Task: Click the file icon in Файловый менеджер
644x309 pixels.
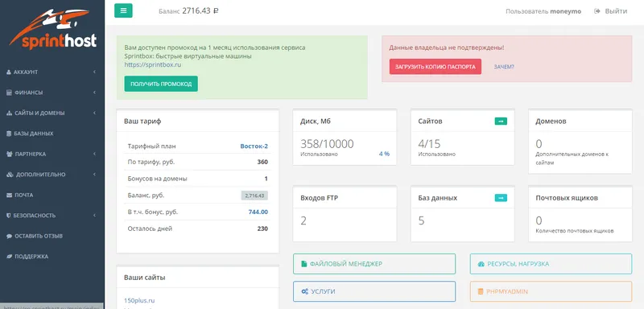Action: [304, 264]
